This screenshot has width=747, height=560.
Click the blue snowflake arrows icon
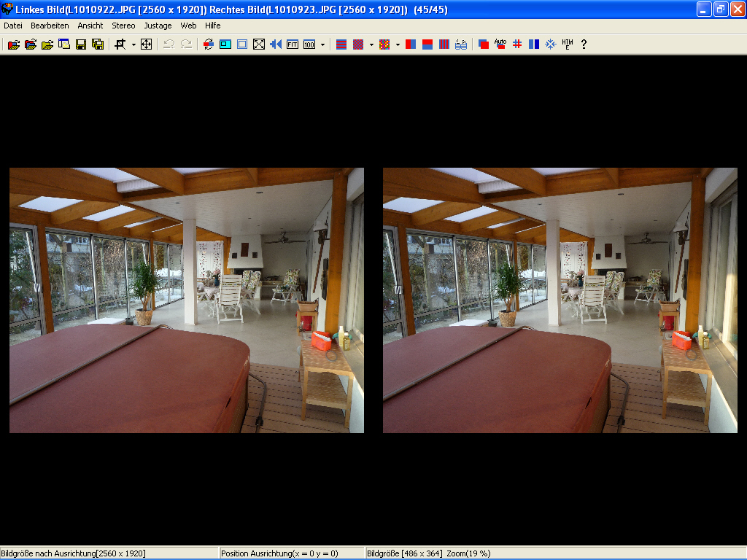coord(550,44)
